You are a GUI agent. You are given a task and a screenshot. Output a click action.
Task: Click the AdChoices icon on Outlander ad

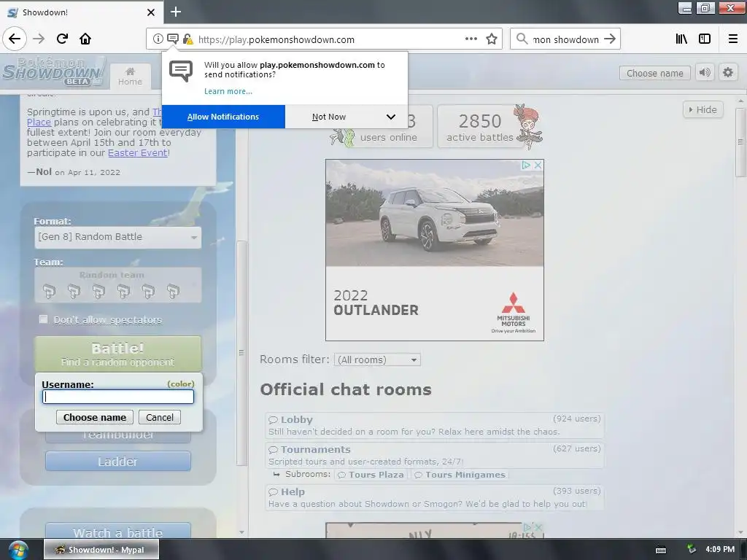tap(526, 166)
